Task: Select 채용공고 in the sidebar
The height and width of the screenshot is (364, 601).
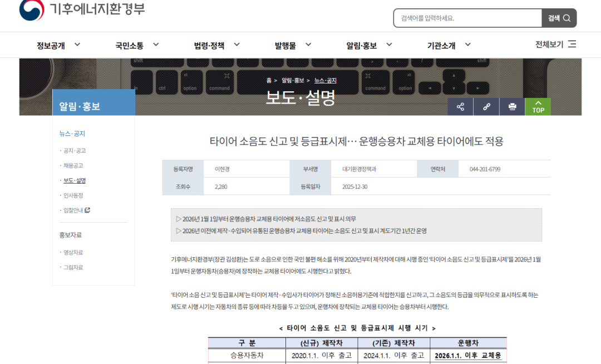Action: click(x=73, y=166)
